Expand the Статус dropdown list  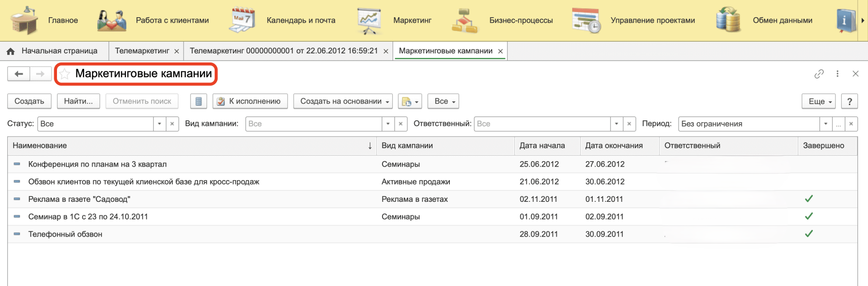click(159, 124)
